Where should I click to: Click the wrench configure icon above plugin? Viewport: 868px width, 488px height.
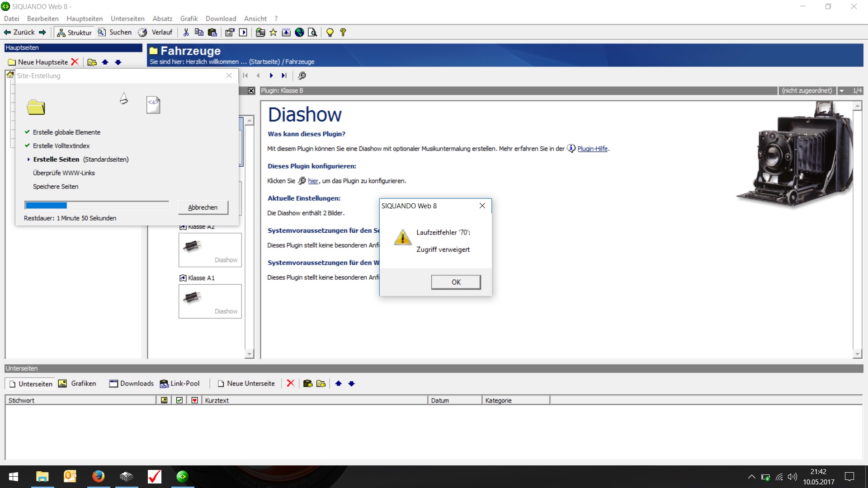[x=302, y=75]
